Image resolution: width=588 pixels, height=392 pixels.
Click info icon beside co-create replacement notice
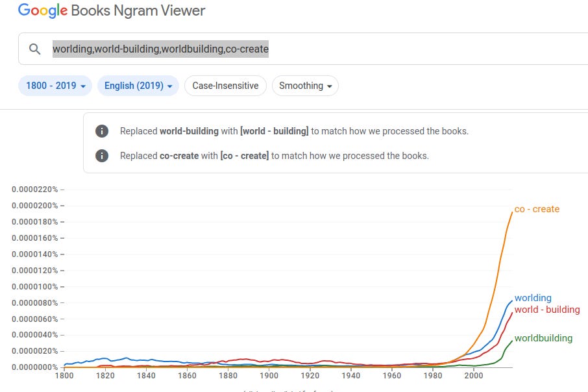pyautogui.click(x=102, y=156)
